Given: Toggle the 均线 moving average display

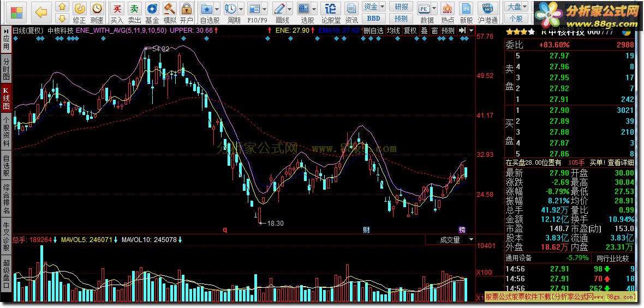Looking at the screenshot, I should 393,31.
